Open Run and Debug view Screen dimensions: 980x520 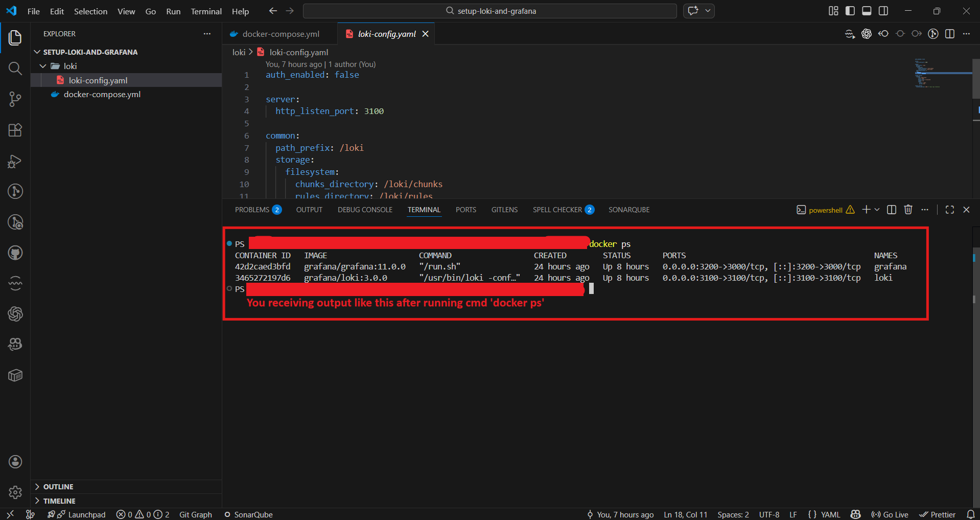click(15, 161)
